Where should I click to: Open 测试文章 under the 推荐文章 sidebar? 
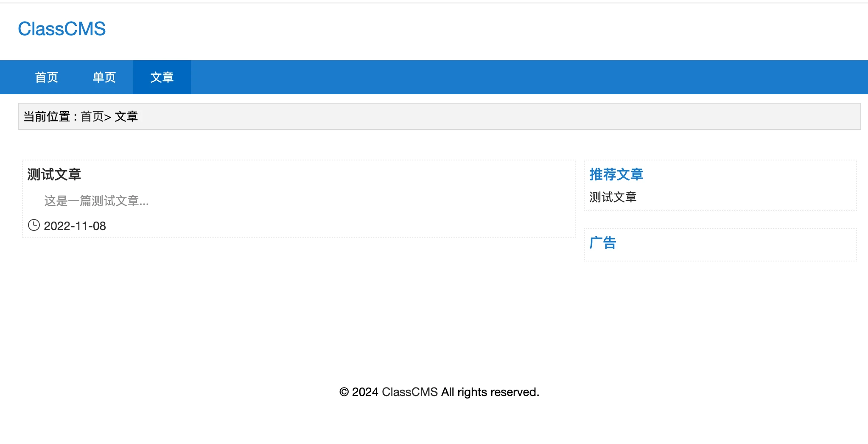tap(613, 197)
